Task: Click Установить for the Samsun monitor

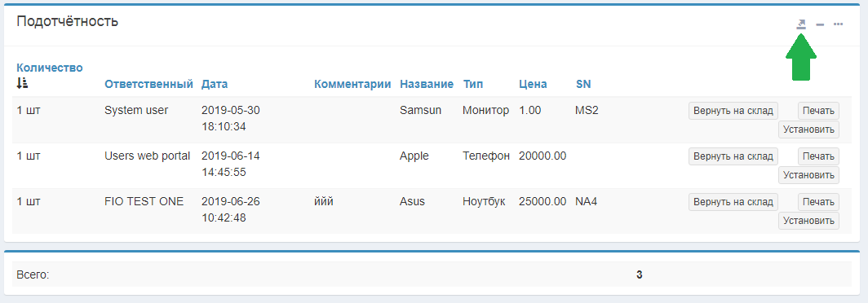Action: tap(808, 130)
